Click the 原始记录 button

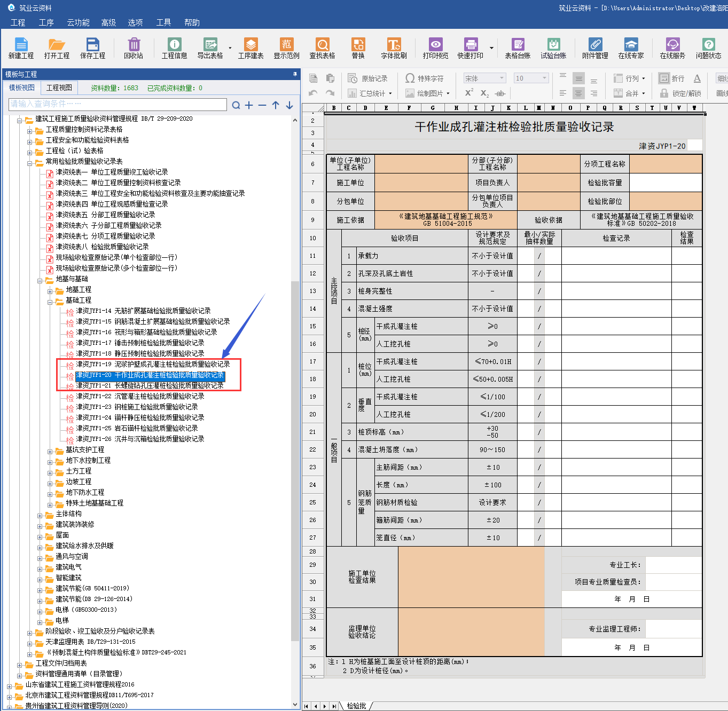(x=368, y=78)
